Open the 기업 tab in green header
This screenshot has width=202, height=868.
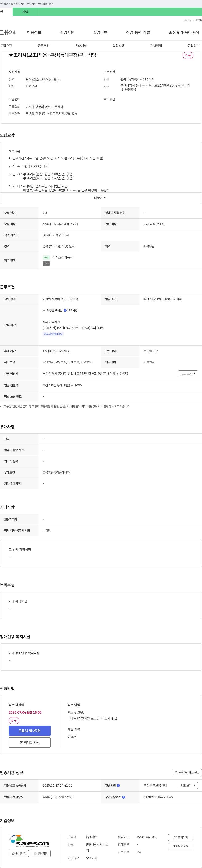(25, 12)
